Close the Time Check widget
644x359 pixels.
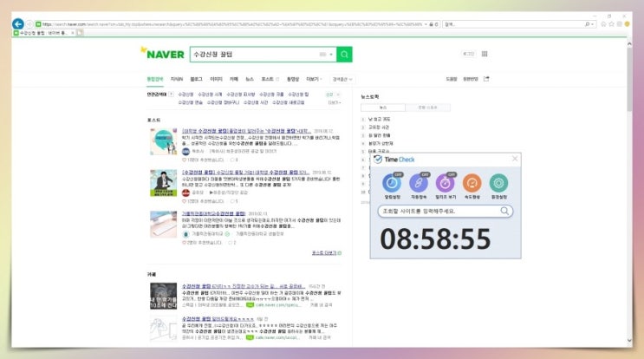[x=515, y=159]
